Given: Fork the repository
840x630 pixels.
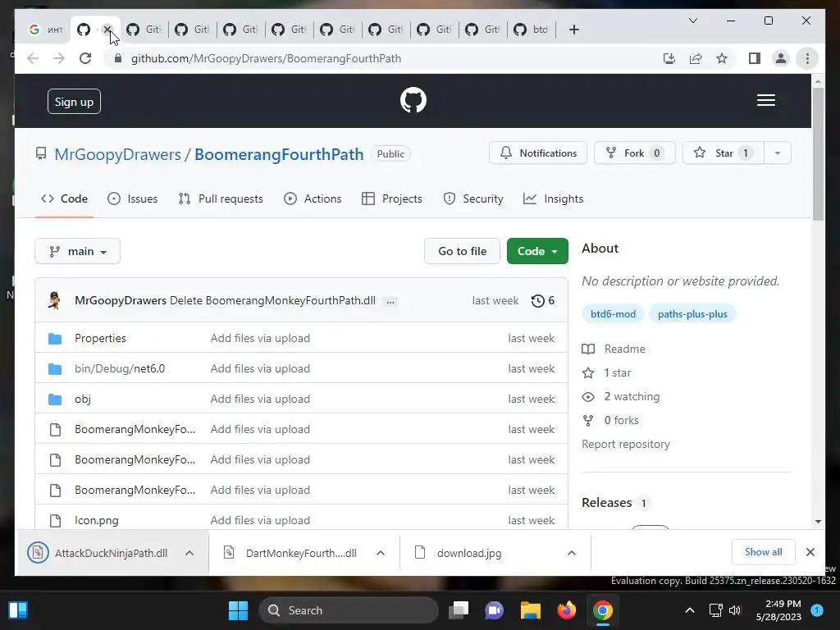Looking at the screenshot, I should click(x=634, y=153).
